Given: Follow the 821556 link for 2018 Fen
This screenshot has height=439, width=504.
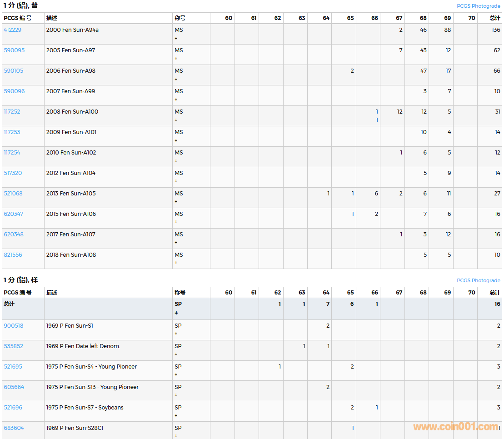Looking at the screenshot, I should coord(13,255).
